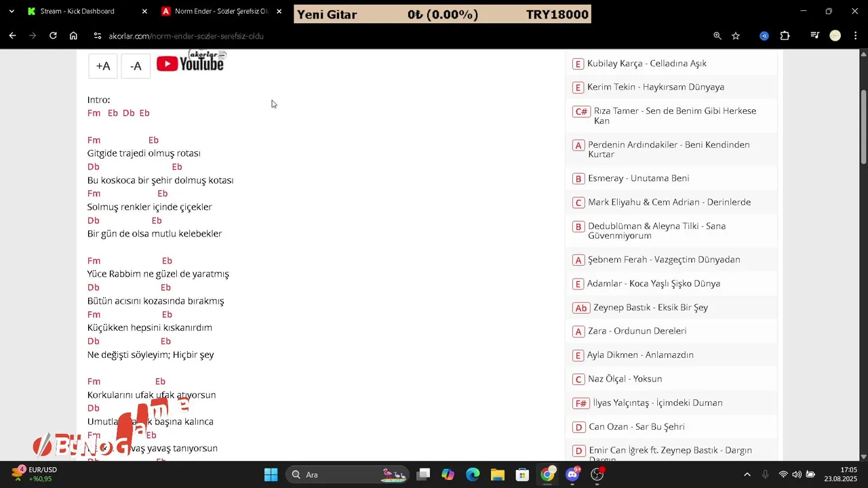
Task: Click the Ab key badge for Zeynep Bastık
Action: (581, 308)
